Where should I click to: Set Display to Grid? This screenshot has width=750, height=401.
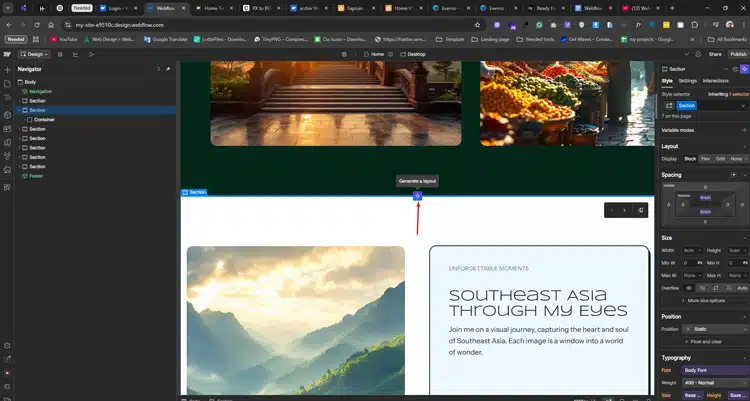720,159
